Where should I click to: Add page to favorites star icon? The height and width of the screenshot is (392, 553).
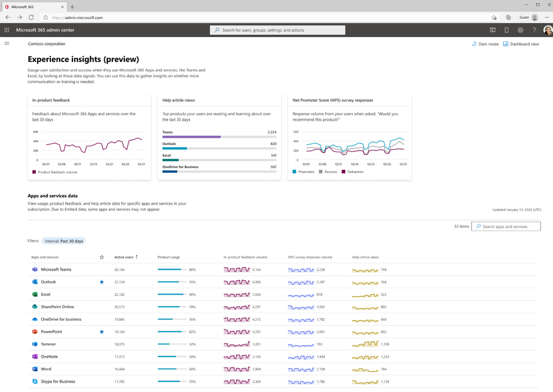tap(494, 17)
